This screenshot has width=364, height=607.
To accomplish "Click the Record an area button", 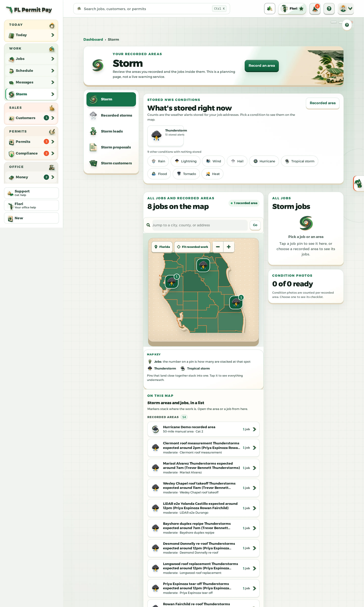I will click(x=261, y=66).
